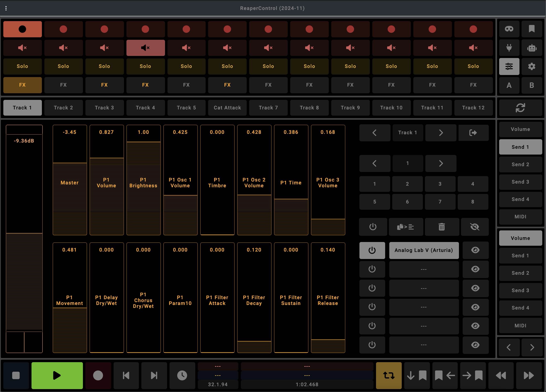
Task: Go to previous parameter page left chevron
Action: pyautogui.click(x=375, y=163)
